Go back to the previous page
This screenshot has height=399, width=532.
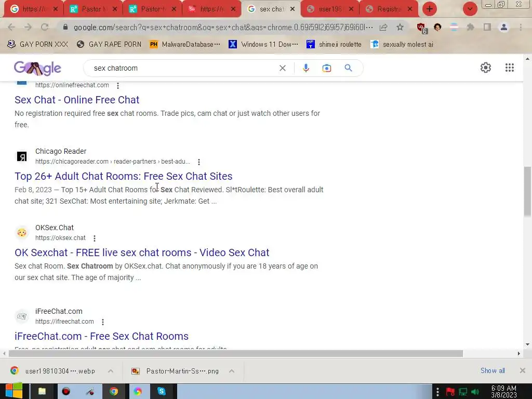pyautogui.click(x=11, y=27)
